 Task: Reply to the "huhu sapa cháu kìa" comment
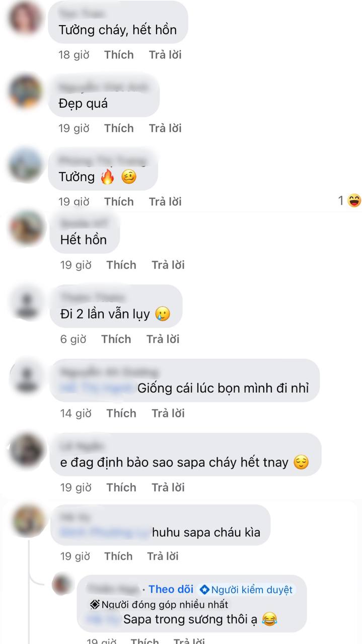(x=163, y=556)
